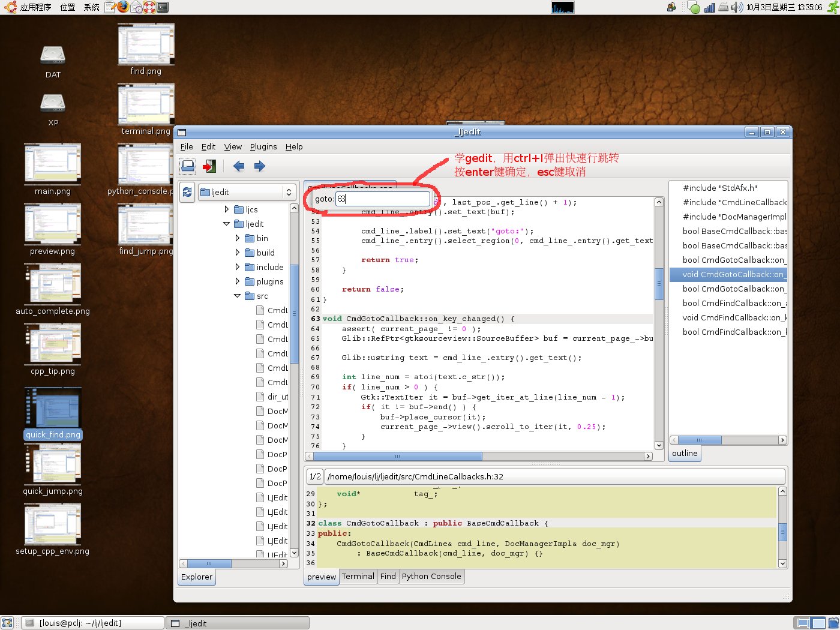
Task: Click the editor vertical scrollbar thumb
Action: click(659, 284)
